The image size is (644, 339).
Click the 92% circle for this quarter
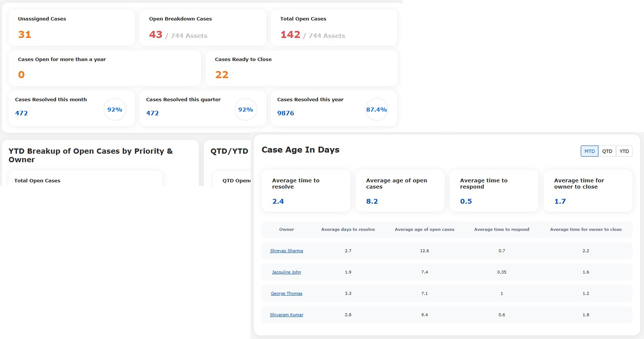(x=246, y=109)
